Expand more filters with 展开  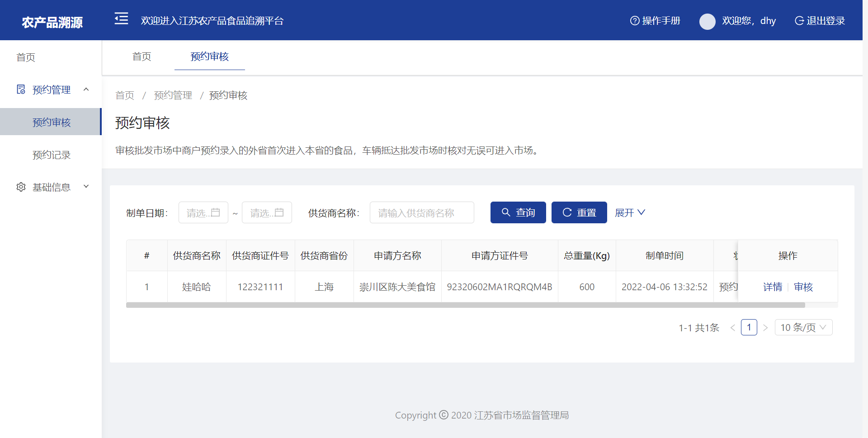click(630, 212)
